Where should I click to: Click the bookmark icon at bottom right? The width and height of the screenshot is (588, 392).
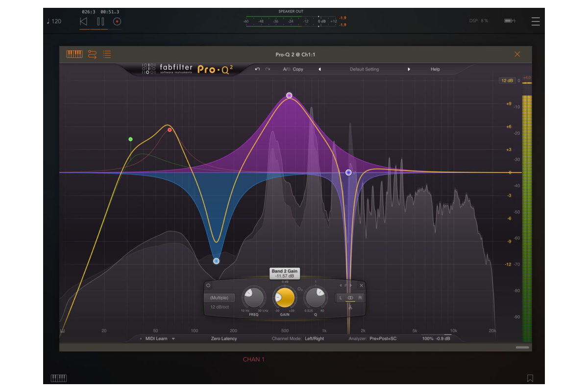(x=530, y=378)
